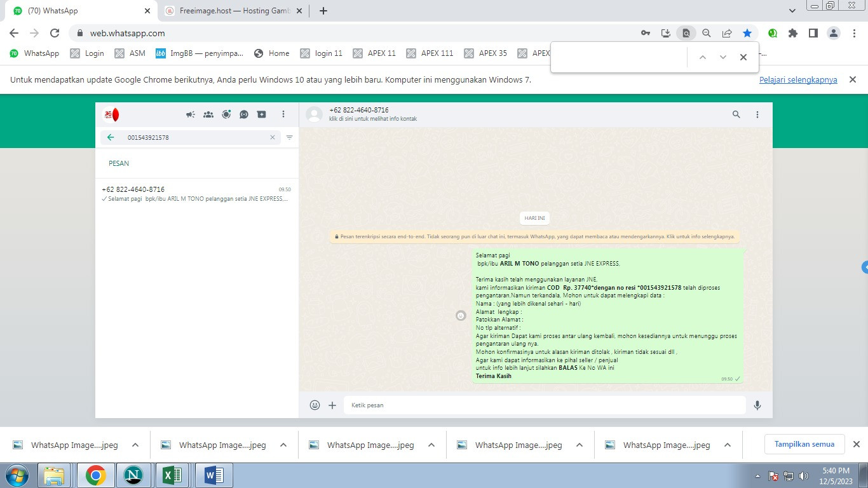This screenshot has height=488, width=868.
Task: Record a voice message with the microphone
Action: pyautogui.click(x=757, y=405)
